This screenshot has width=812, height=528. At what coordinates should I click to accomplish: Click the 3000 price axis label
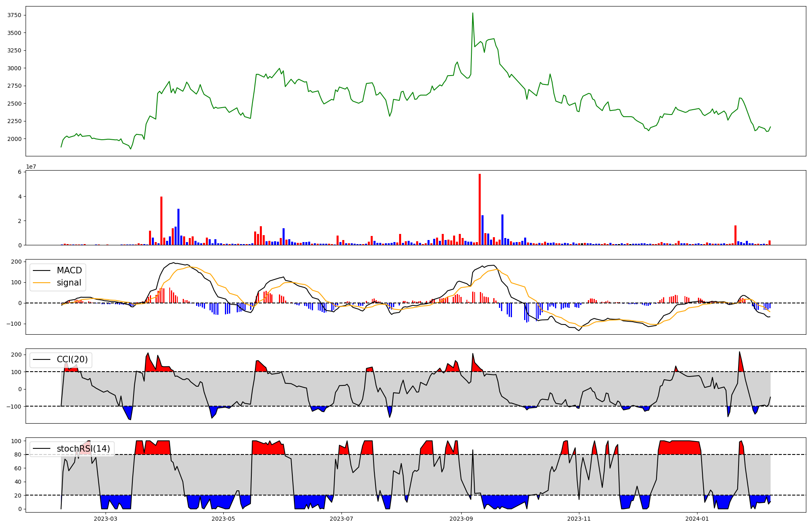[x=14, y=68]
